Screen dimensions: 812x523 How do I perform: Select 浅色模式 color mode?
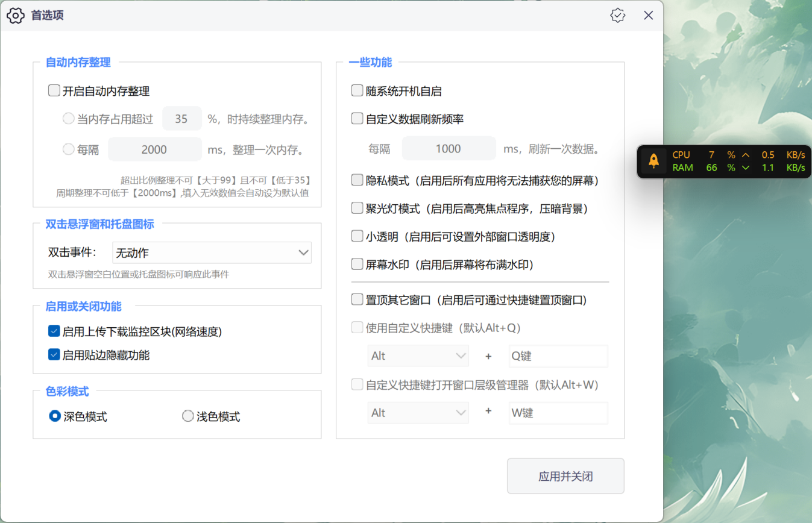click(187, 416)
